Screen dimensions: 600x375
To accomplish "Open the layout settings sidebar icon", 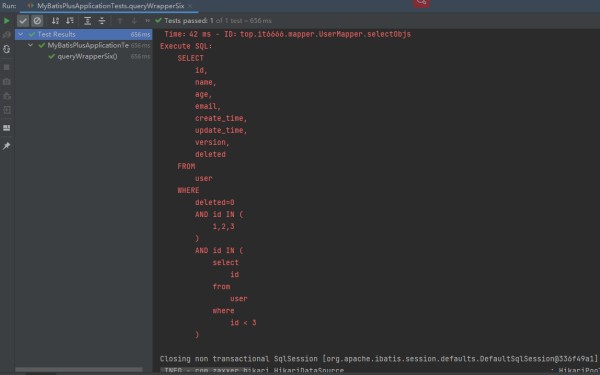I will [7, 128].
